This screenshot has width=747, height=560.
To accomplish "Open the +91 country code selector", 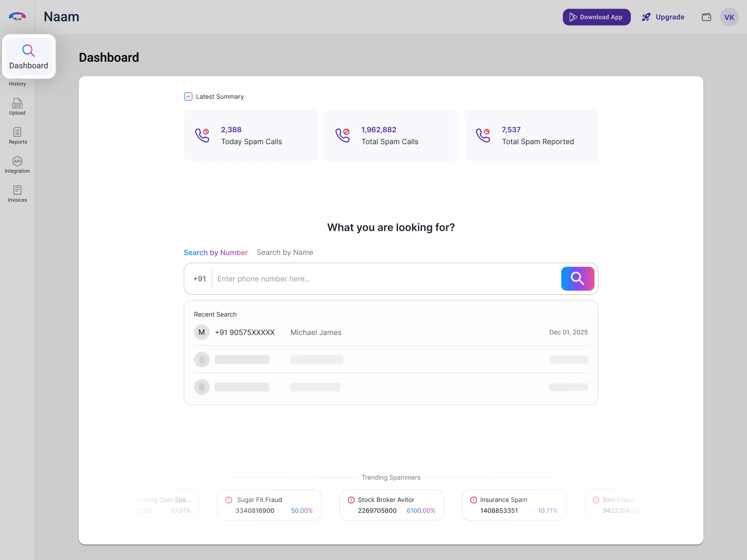I will pyautogui.click(x=200, y=279).
